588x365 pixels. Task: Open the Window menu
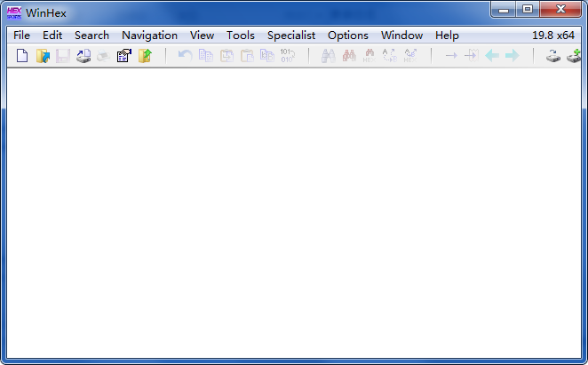(x=402, y=36)
